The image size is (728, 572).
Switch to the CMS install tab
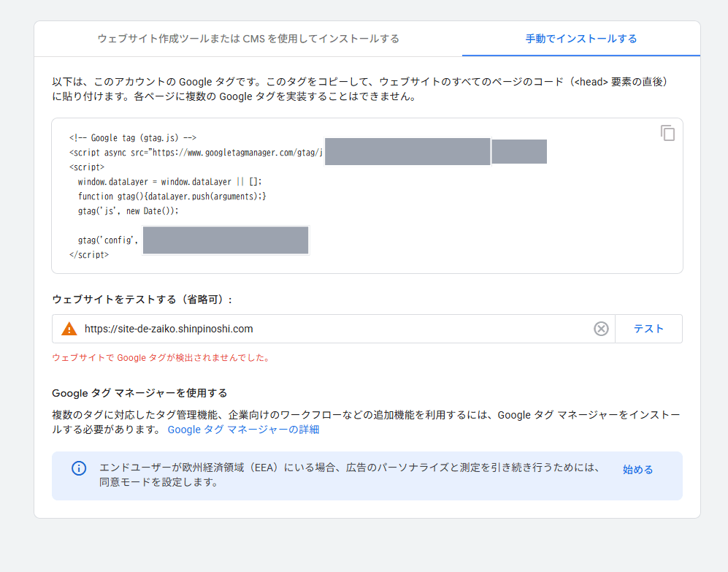[x=248, y=39]
